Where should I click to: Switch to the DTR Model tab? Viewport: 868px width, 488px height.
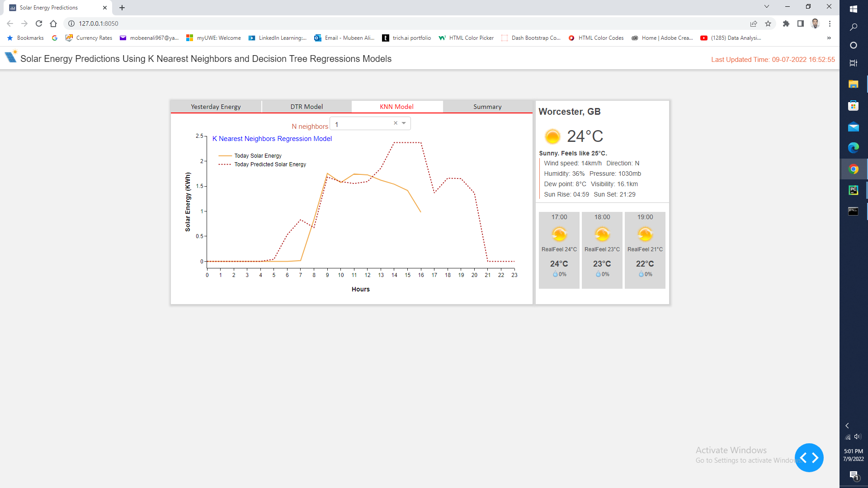click(307, 107)
